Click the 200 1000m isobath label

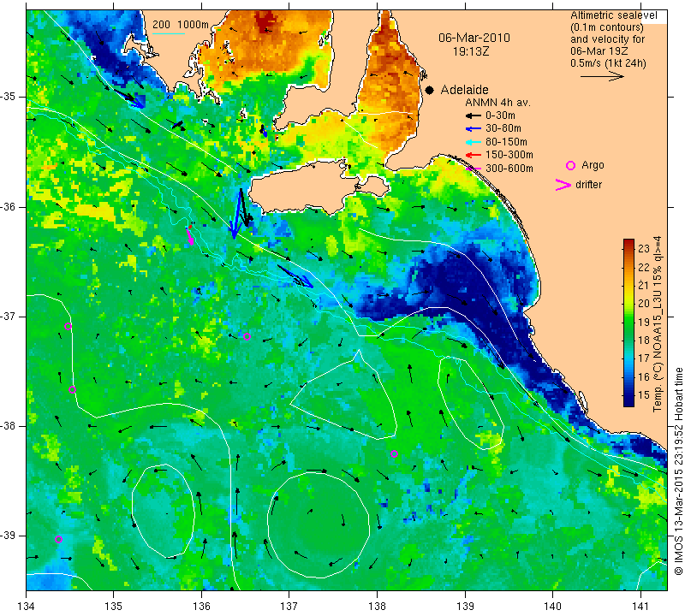click(181, 25)
